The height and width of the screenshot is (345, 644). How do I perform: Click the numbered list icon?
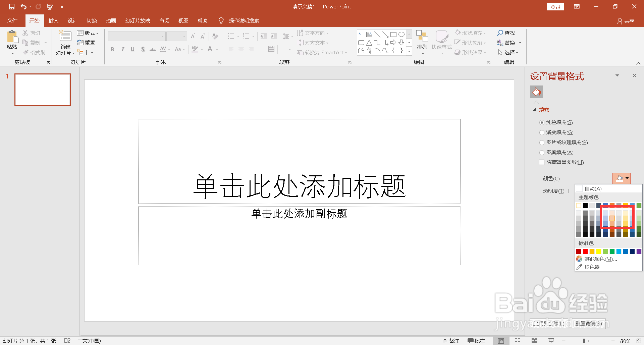(x=246, y=36)
